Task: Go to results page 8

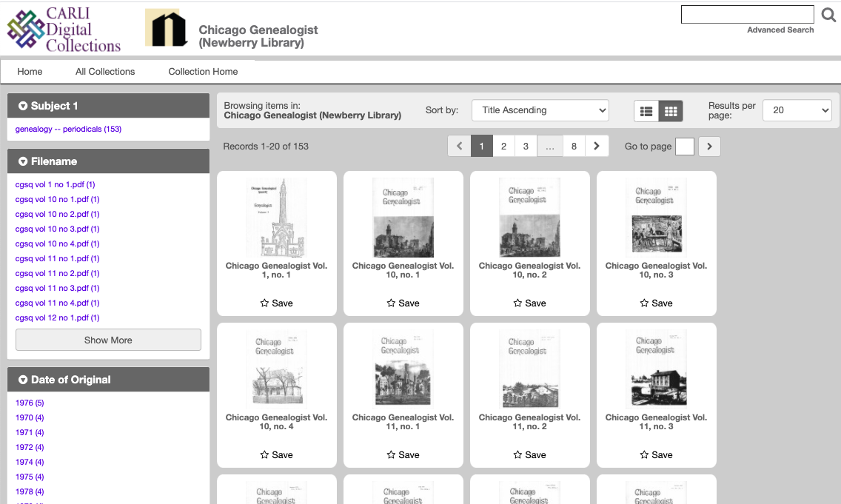Action: (574, 146)
